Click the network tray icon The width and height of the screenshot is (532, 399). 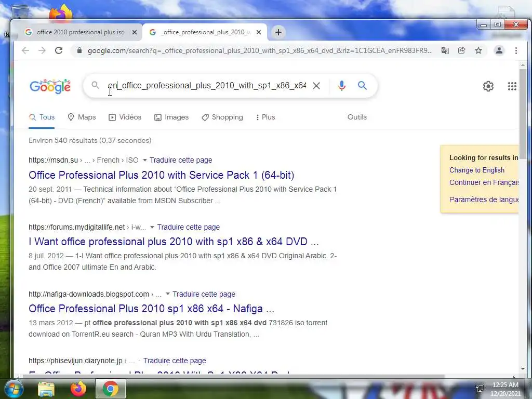tap(480, 388)
